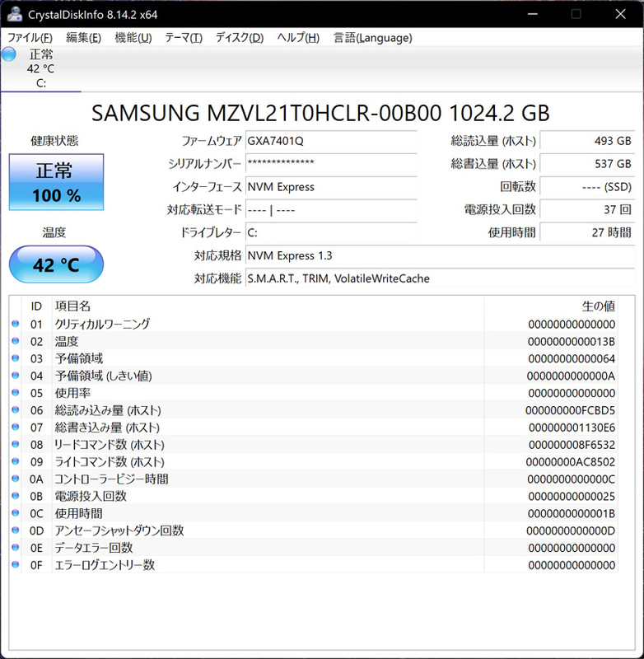Click the CrystalDiskInfo app icon in title bar
This screenshot has width=644, height=659.
14,14
